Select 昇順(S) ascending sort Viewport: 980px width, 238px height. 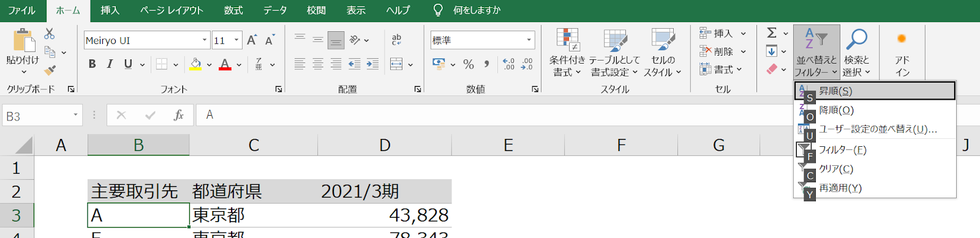pos(875,91)
